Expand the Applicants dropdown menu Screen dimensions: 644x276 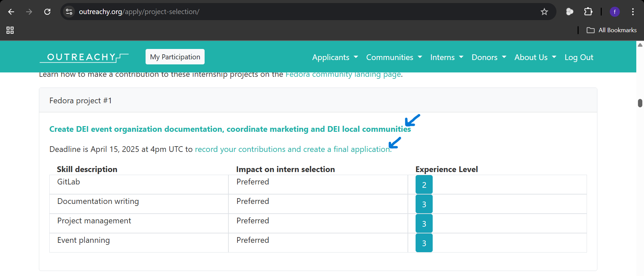[335, 57]
